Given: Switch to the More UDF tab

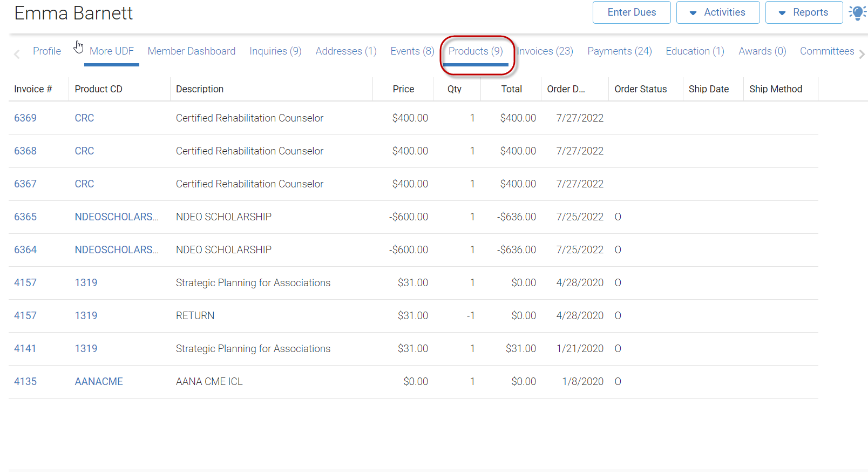Looking at the screenshot, I should pos(112,51).
